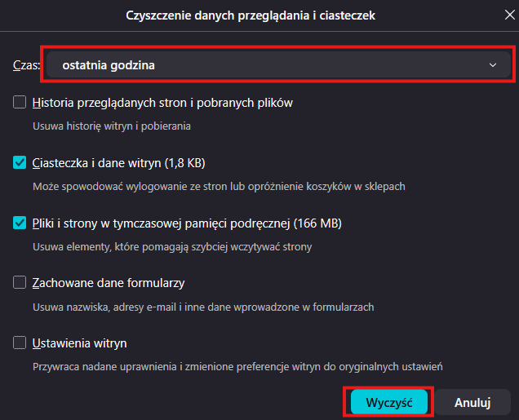Cancel with the Anuluj button
The height and width of the screenshot is (420, 519).
(472, 402)
